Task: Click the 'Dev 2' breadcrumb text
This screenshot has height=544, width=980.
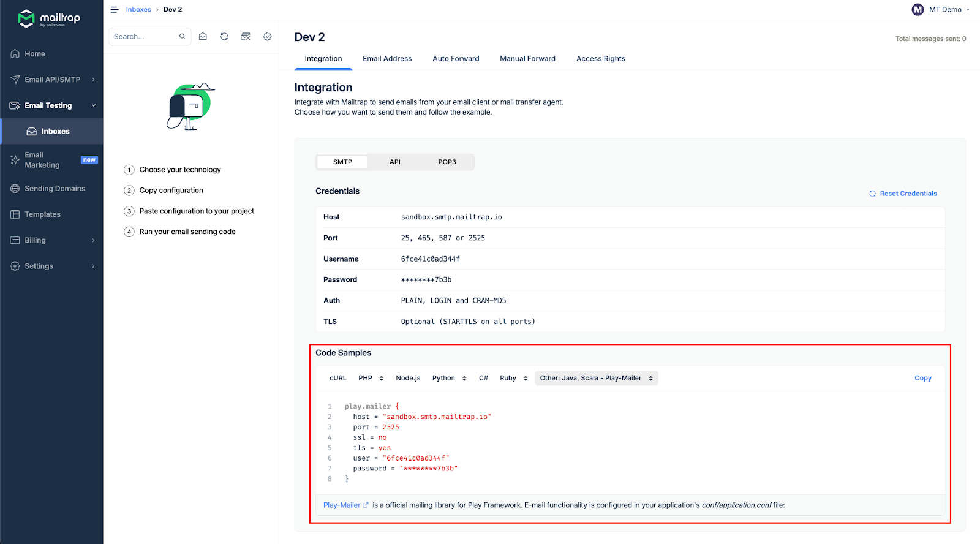Action: 173,10
